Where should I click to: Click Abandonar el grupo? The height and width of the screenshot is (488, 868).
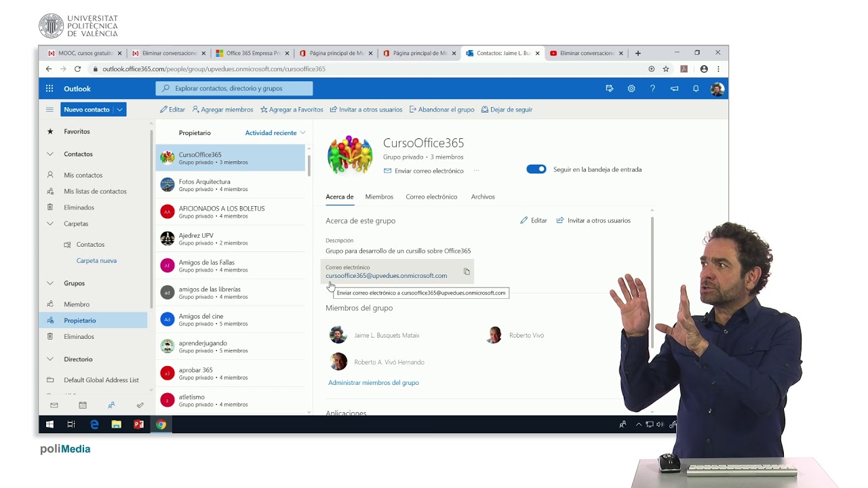[x=441, y=109]
